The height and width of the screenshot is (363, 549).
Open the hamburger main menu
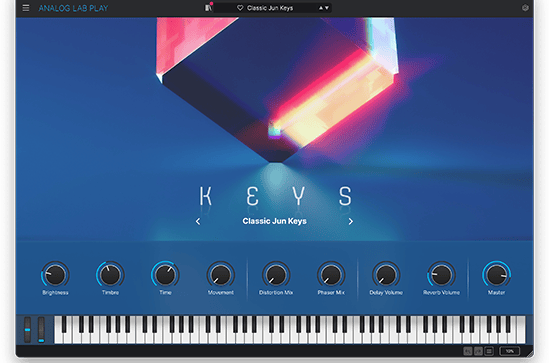(26, 8)
